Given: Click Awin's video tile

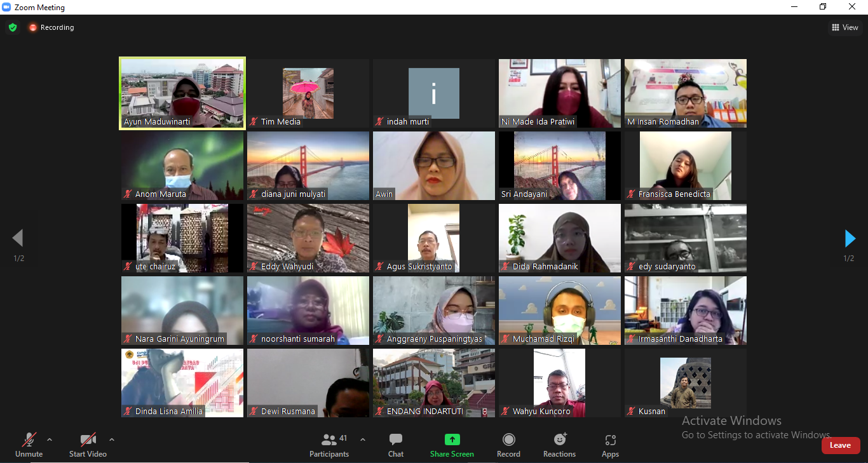Looking at the screenshot, I should tap(434, 166).
